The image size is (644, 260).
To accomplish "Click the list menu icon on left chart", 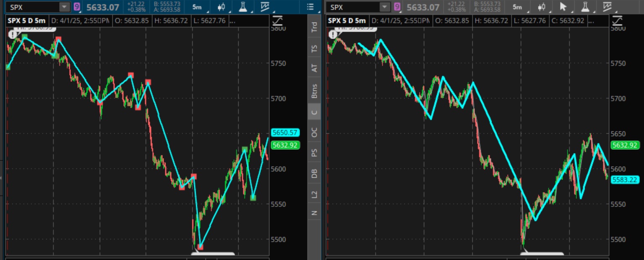I will click(x=310, y=7).
